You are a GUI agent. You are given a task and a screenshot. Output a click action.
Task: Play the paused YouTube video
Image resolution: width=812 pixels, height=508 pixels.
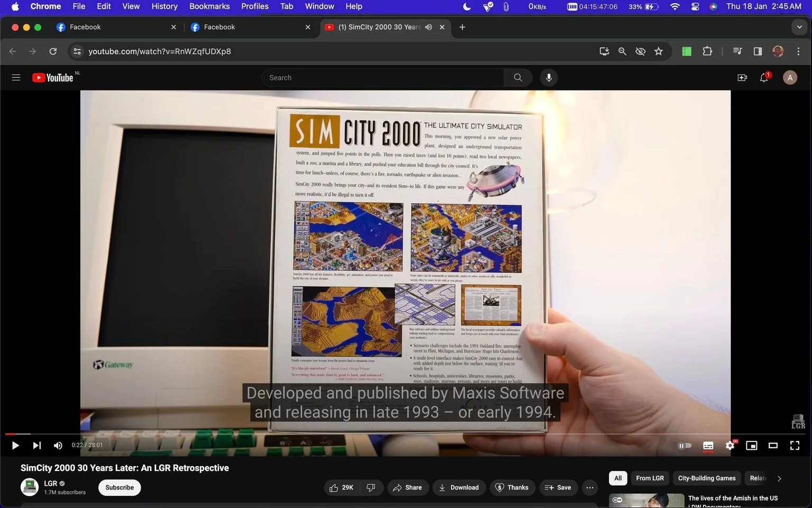tap(15, 446)
